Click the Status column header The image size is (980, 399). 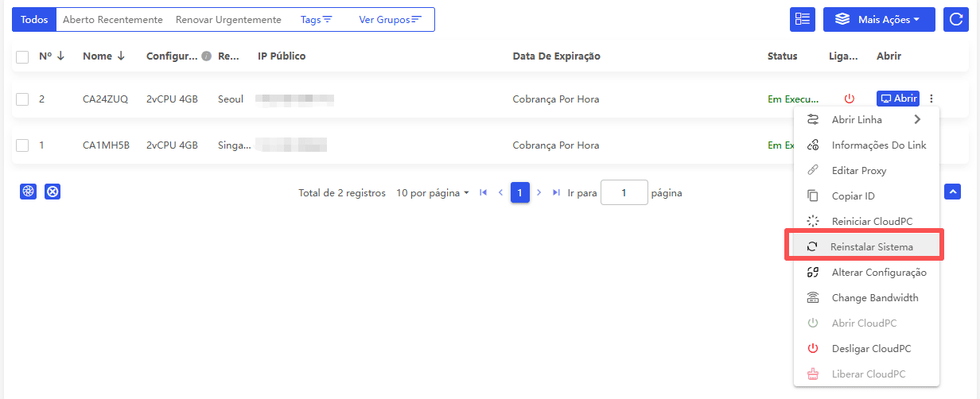(782, 56)
